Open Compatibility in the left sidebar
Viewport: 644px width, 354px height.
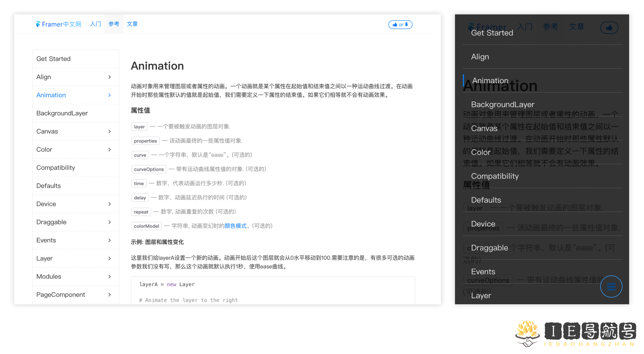75,168
